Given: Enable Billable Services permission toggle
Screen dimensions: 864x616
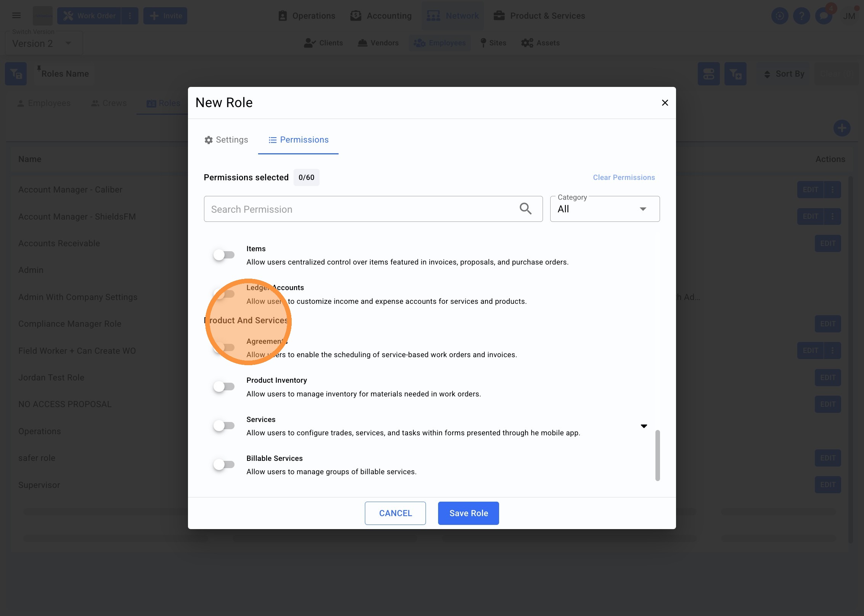Looking at the screenshot, I should click(x=224, y=465).
